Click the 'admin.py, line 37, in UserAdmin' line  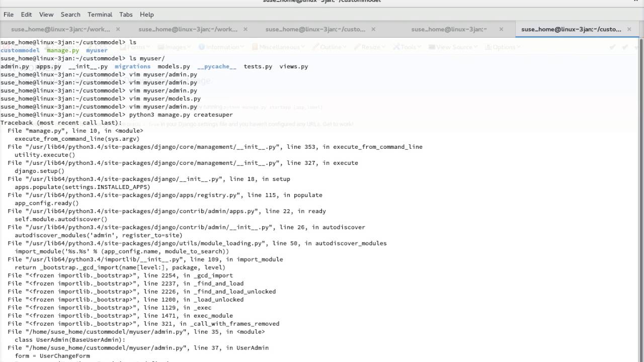pos(138,348)
